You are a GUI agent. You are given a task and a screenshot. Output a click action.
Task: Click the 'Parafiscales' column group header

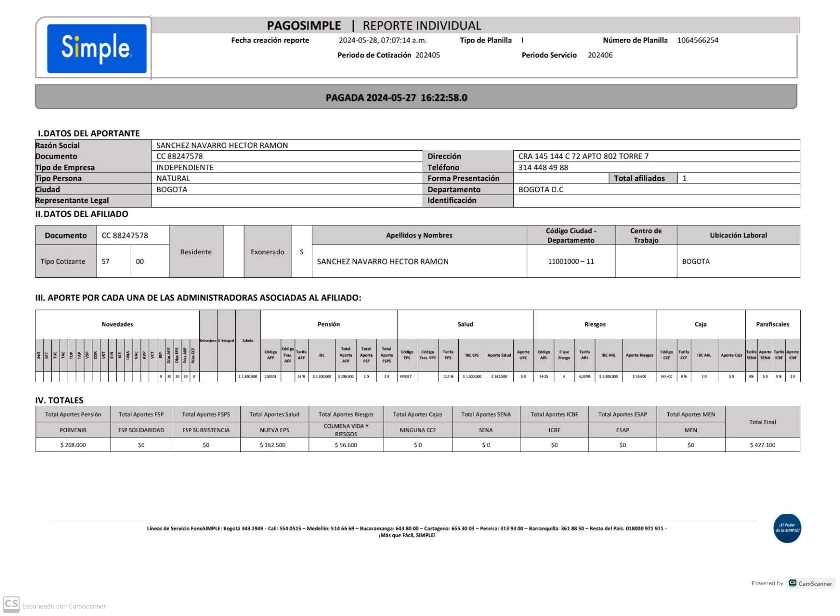point(772,324)
